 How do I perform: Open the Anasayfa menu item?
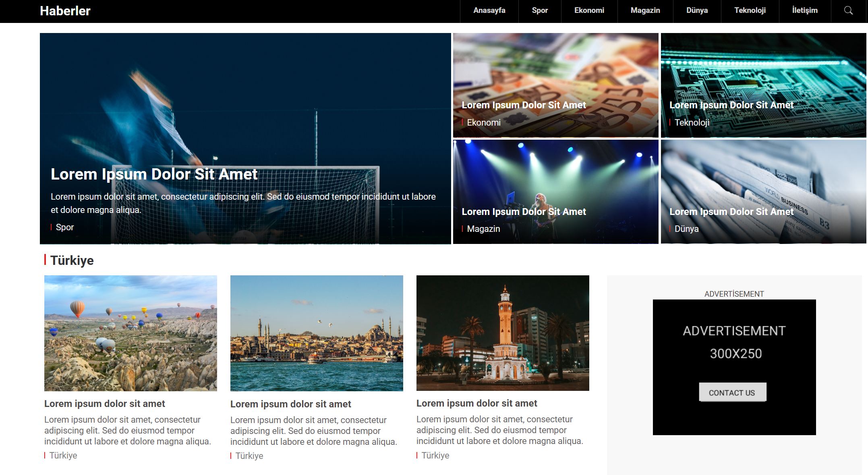[x=489, y=10]
